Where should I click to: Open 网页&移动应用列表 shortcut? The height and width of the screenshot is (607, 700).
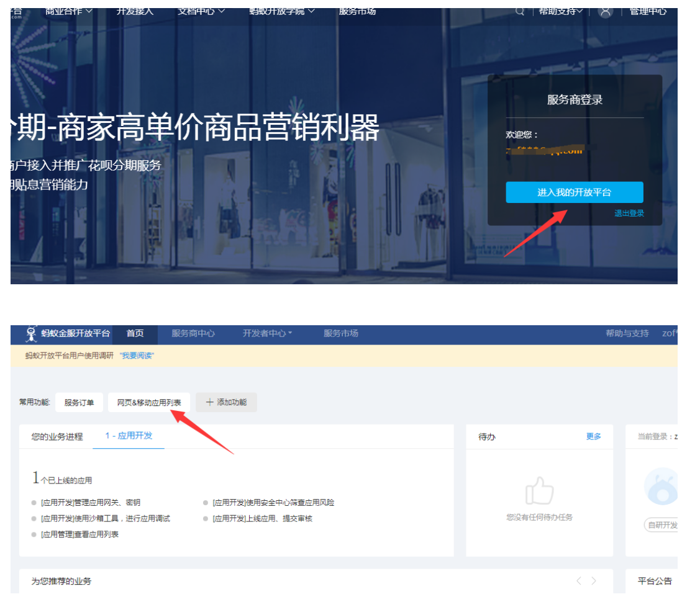(x=148, y=402)
